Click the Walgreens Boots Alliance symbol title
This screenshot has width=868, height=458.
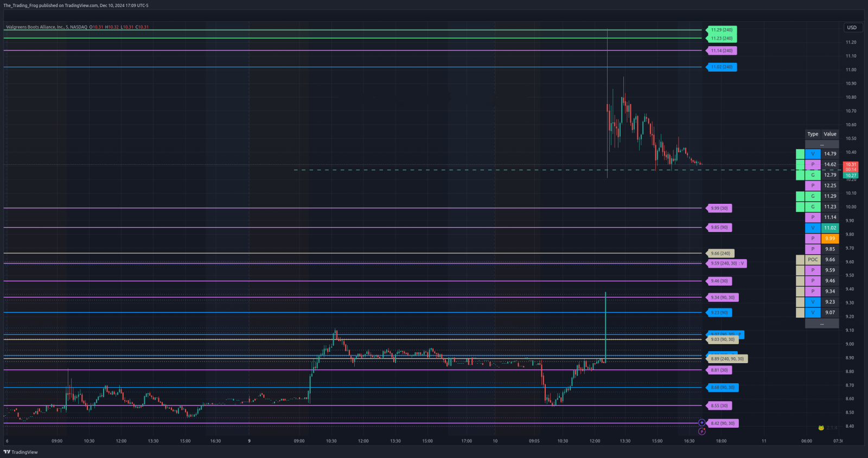click(46, 27)
